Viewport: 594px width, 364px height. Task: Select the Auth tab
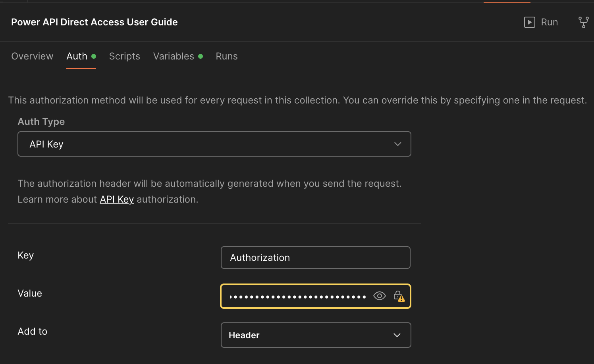click(x=77, y=56)
